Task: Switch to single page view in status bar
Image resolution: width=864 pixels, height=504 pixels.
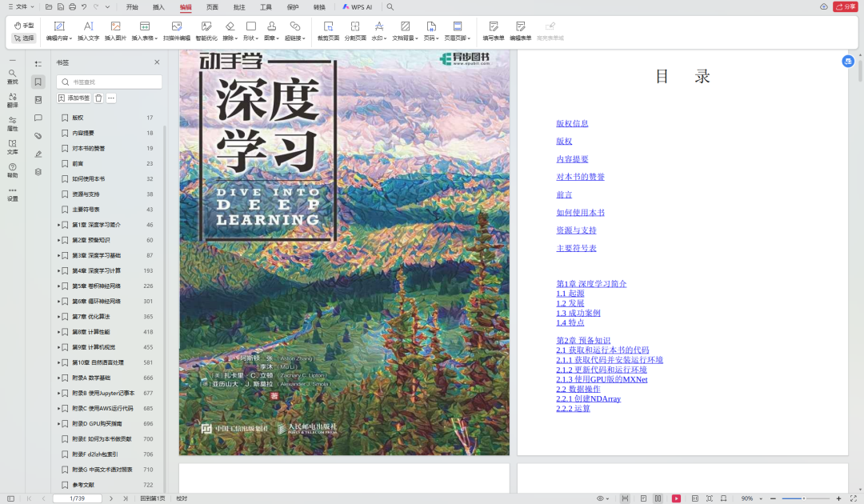Action: (x=643, y=498)
